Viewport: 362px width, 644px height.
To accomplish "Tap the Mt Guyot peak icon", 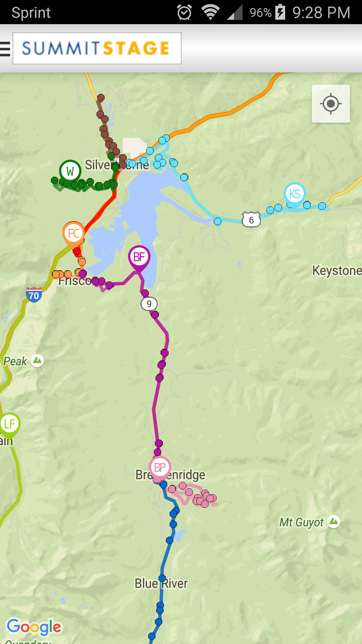I will point(334,522).
